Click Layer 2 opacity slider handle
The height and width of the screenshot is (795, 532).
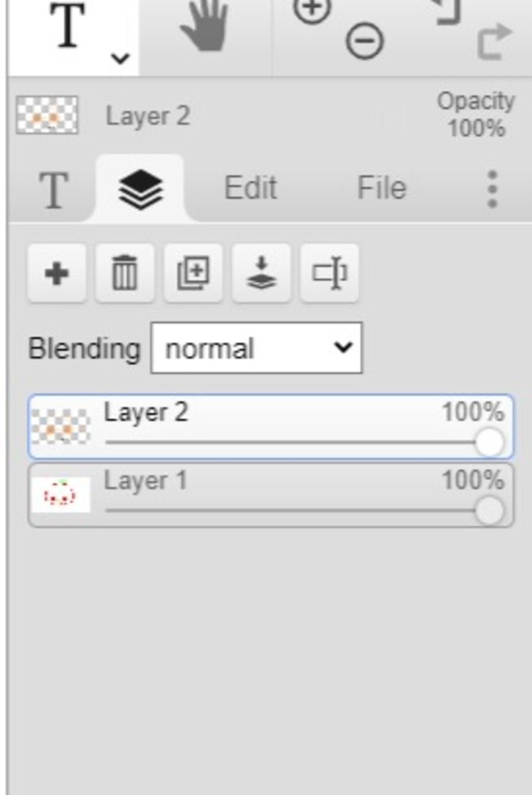[x=489, y=442]
